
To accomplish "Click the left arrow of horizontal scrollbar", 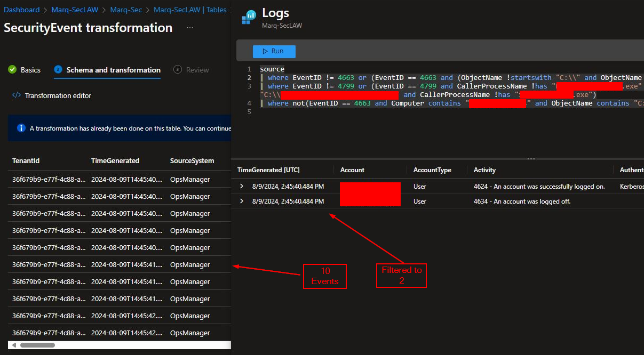I will pyautogui.click(x=14, y=345).
